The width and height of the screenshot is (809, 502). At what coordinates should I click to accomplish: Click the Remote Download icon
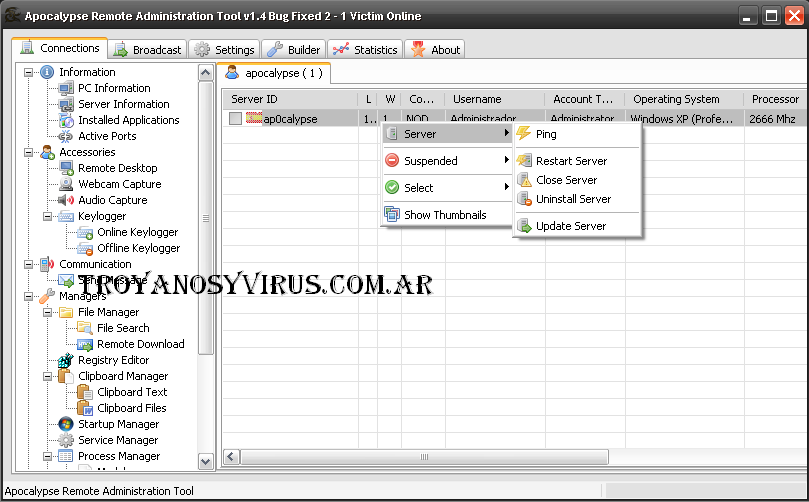tap(85, 344)
